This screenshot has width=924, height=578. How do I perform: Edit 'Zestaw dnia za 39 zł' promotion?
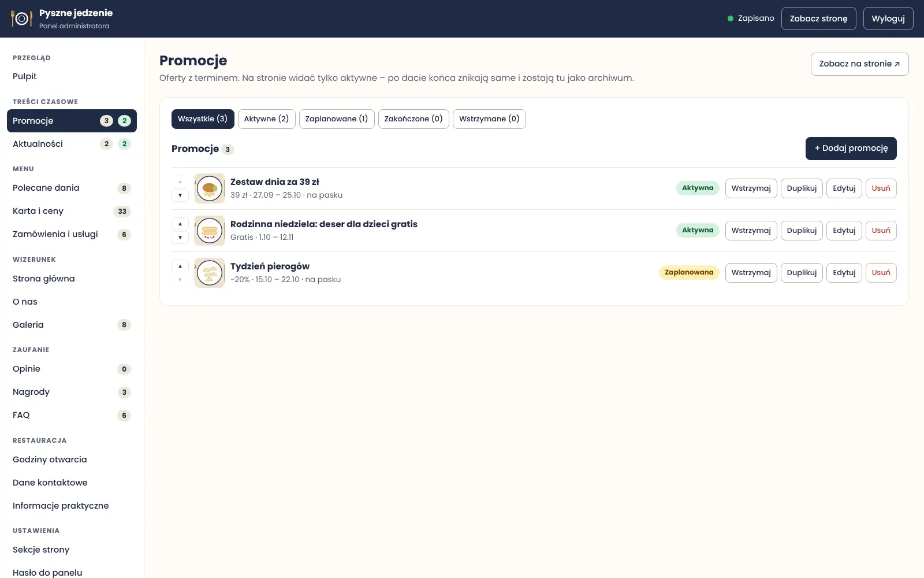pyautogui.click(x=844, y=188)
